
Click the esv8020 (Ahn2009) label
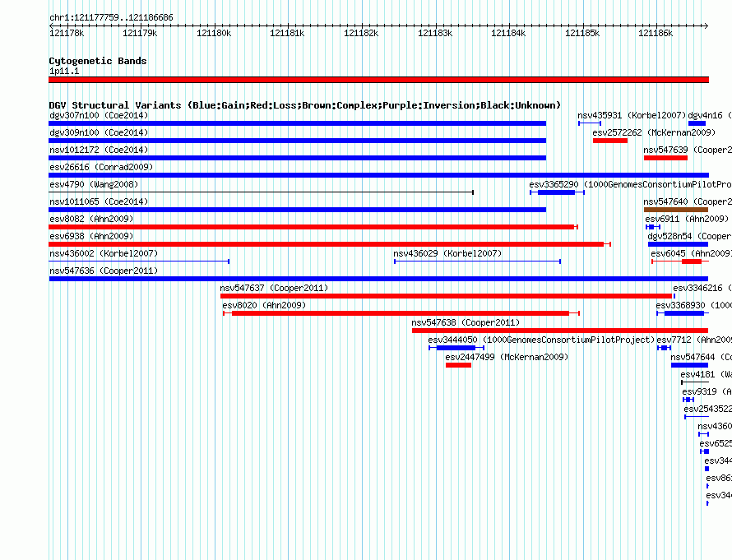pyautogui.click(x=264, y=305)
